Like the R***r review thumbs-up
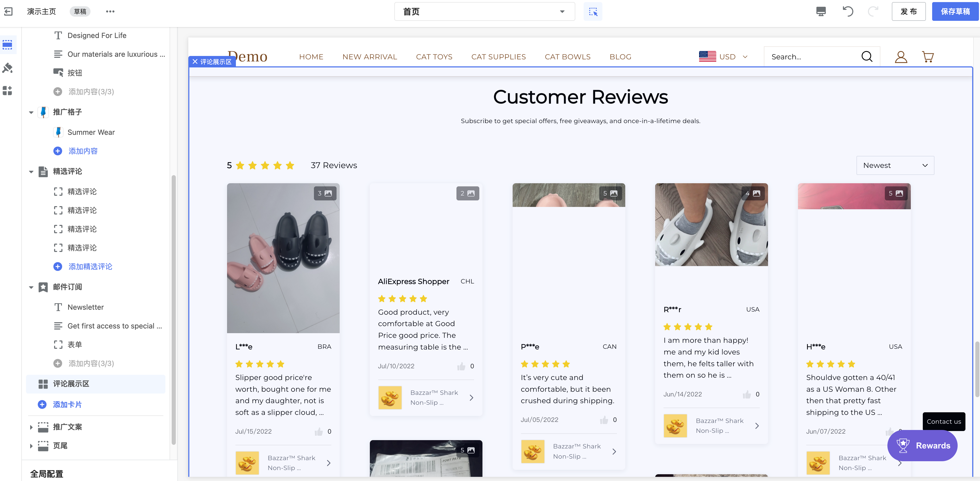The height and width of the screenshot is (481, 980). click(746, 394)
